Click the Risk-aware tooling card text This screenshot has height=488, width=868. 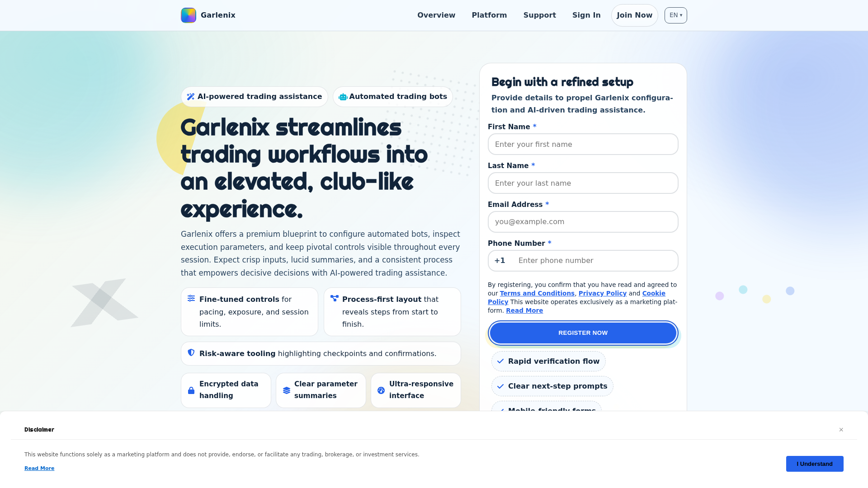pos(318,354)
